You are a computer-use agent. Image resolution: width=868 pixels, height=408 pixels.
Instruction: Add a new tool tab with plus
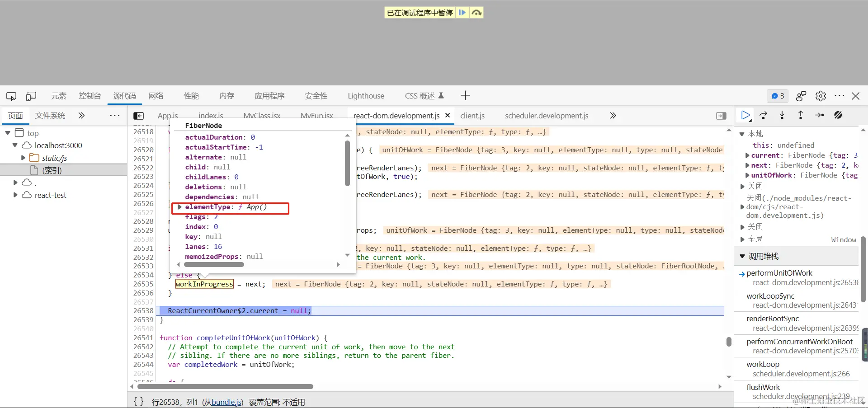click(x=465, y=95)
